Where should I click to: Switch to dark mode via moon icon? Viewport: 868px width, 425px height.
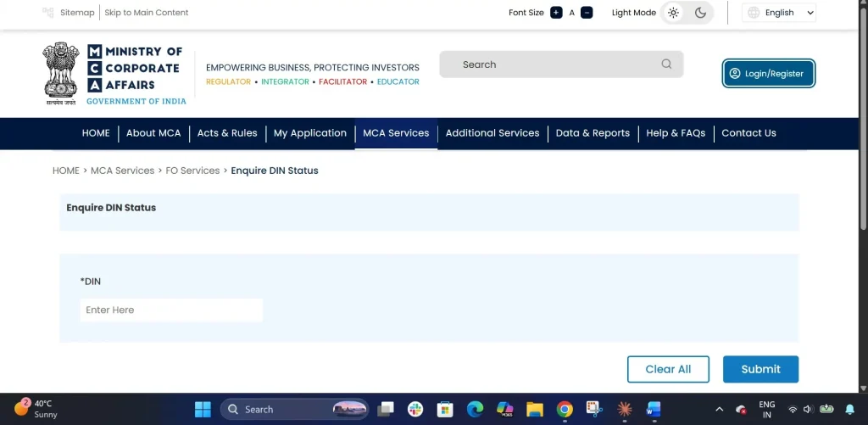click(700, 13)
